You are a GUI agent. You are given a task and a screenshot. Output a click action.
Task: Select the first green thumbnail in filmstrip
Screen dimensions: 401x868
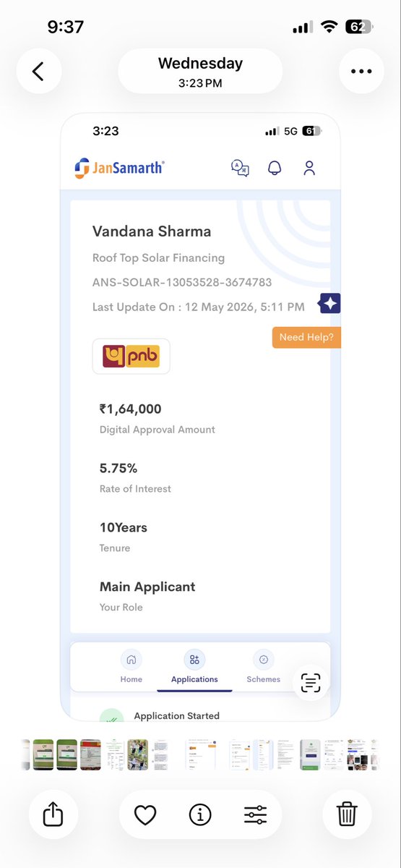[43, 754]
